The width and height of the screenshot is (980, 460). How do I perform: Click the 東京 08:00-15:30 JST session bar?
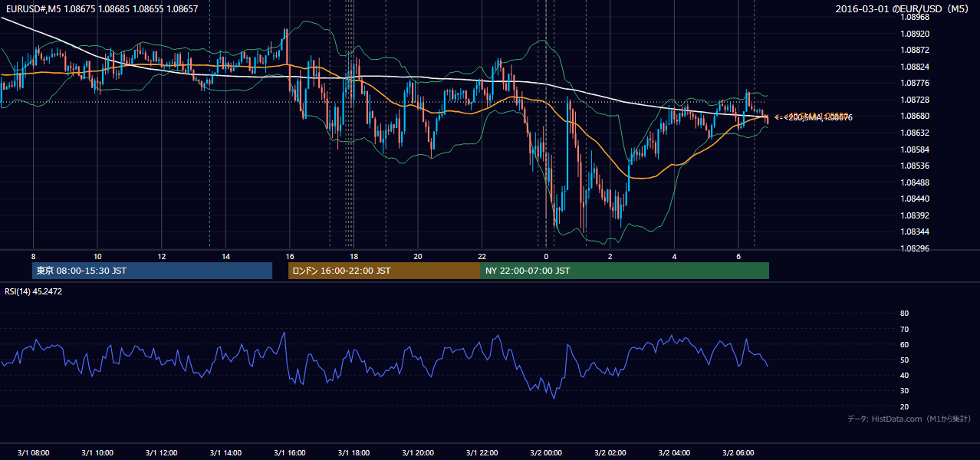tap(152, 271)
